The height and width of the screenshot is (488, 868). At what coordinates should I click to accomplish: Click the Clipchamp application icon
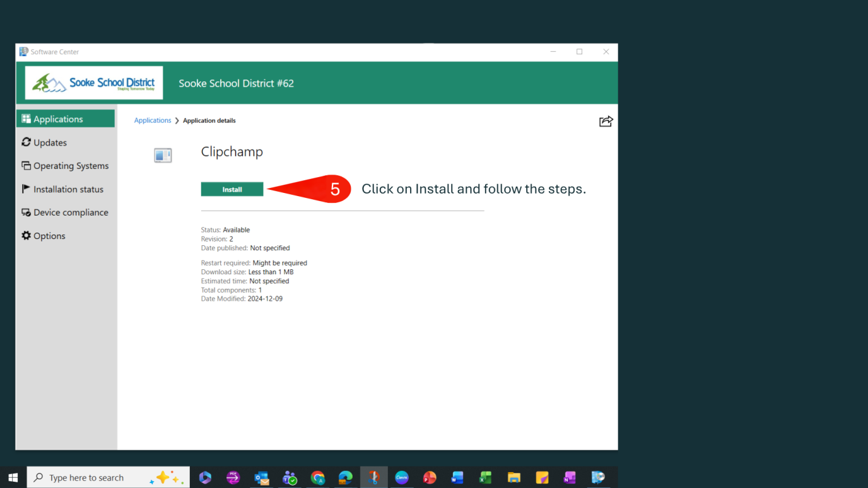click(x=163, y=154)
